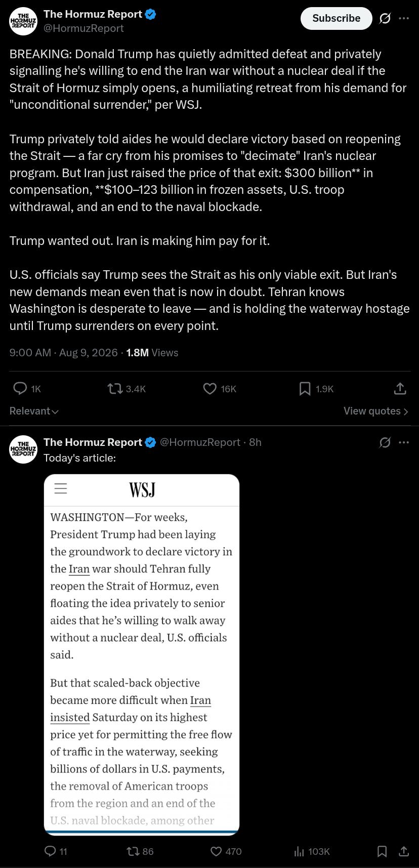The height and width of the screenshot is (868, 419).
Task: Bookmark the reply post
Action: pyautogui.click(x=382, y=851)
